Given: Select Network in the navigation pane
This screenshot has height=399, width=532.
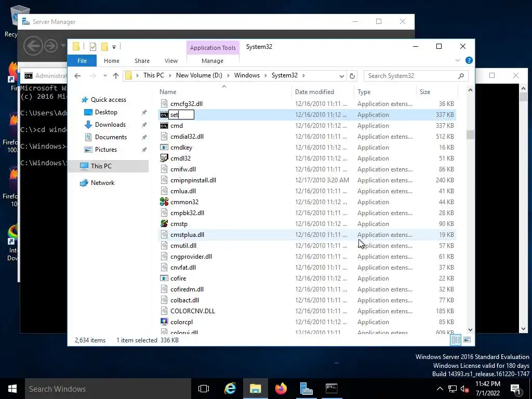Looking at the screenshot, I should pos(102,183).
